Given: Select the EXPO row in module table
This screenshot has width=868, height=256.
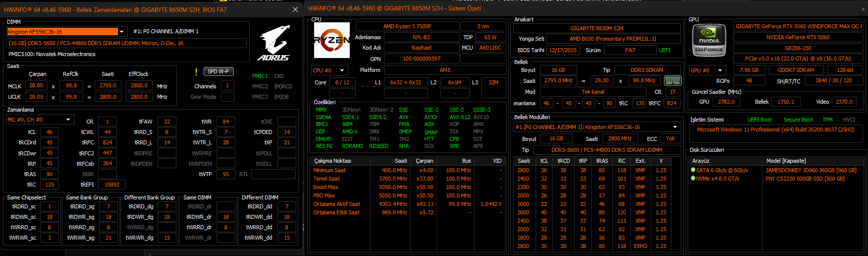Looking at the screenshot, I should (597, 246).
